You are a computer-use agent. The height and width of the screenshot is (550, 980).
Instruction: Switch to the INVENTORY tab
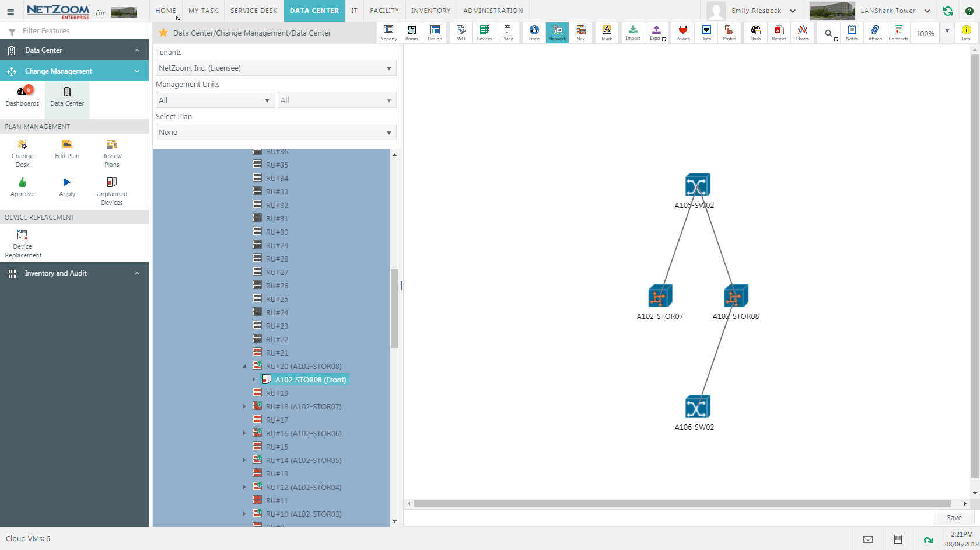[x=431, y=11]
